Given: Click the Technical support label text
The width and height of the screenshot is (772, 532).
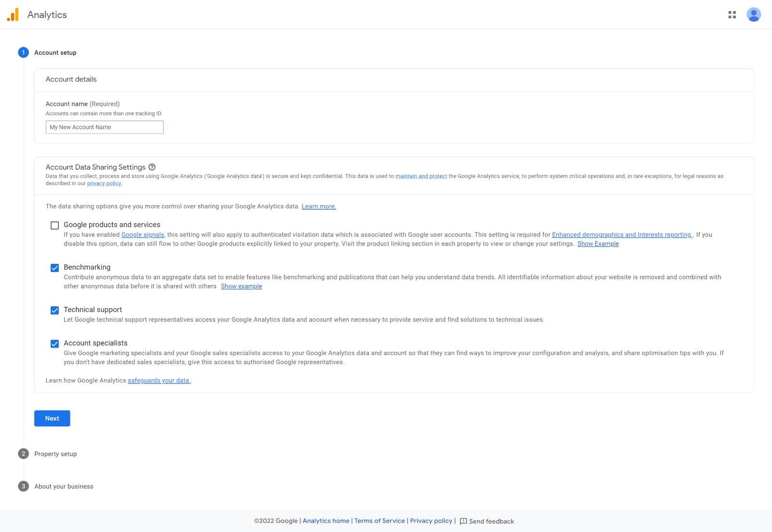Looking at the screenshot, I should point(93,310).
